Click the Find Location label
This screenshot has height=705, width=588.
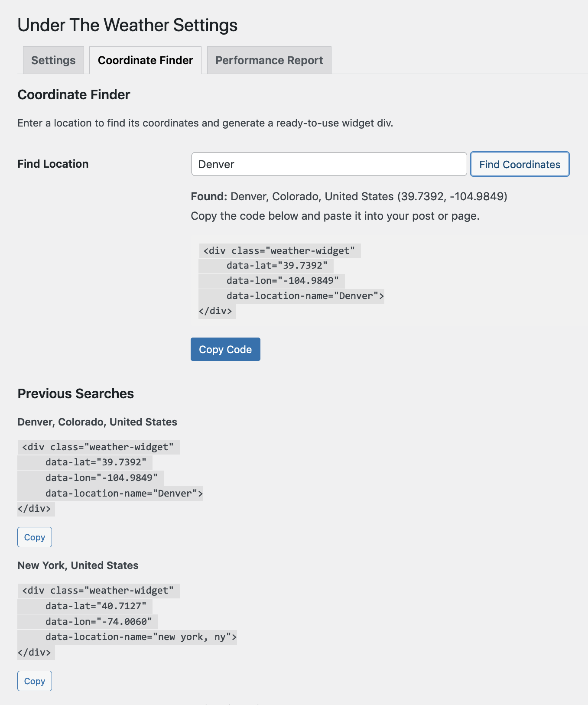tap(53, 164)
